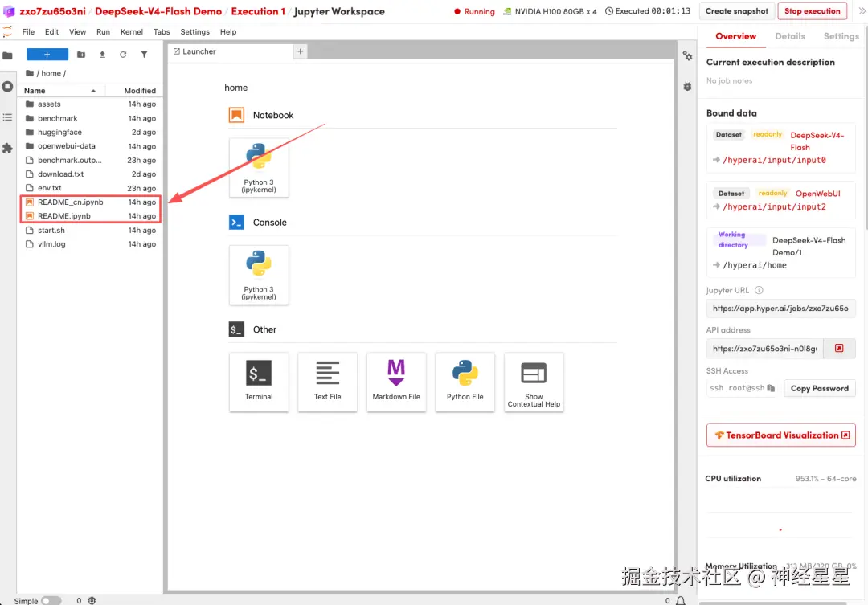Select the Launcher tab

click(231, 51)
